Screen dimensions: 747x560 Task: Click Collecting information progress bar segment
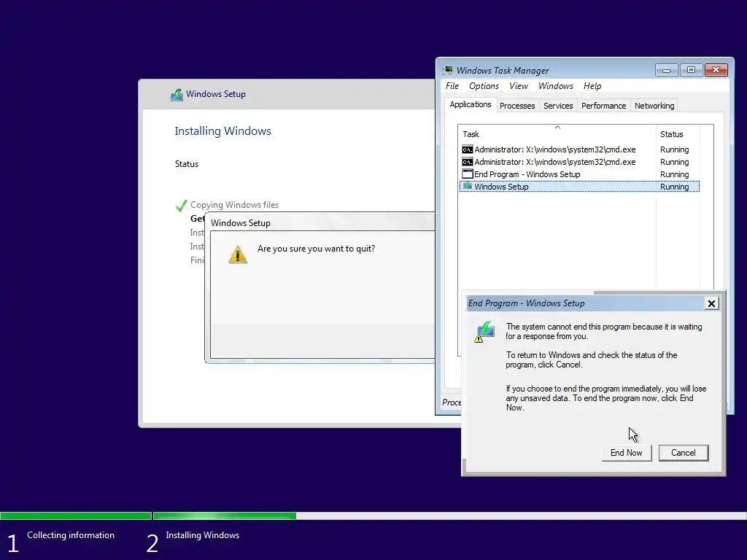(76, 516)
